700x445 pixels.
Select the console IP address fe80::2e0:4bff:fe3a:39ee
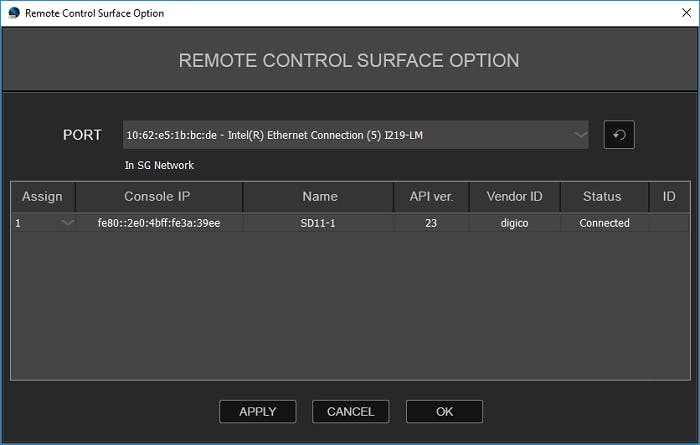coord(158,223)
